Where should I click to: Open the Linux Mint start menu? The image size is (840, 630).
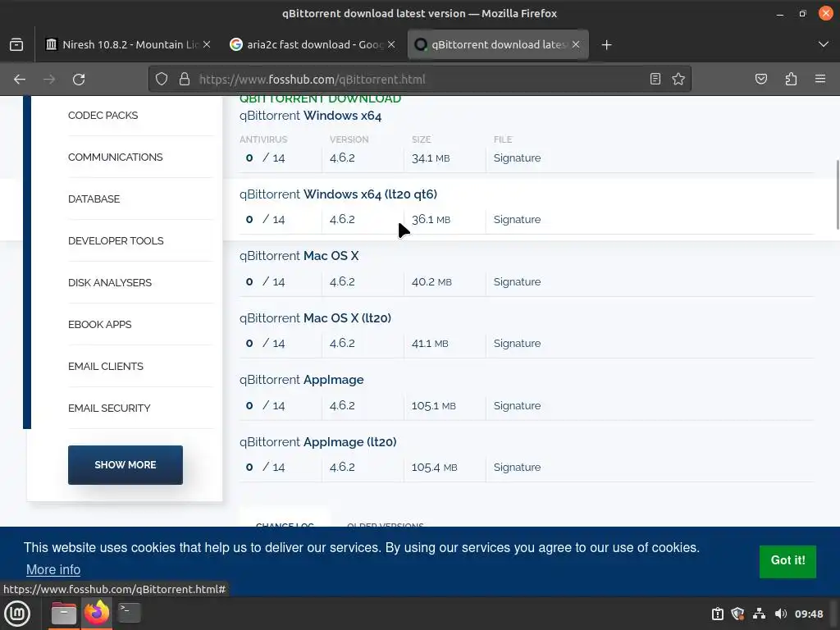pos(17,614)
